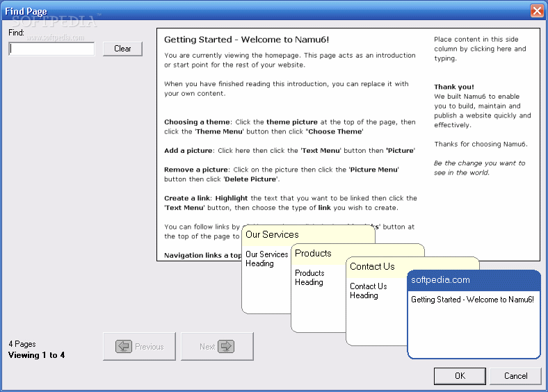This screenshot has width=548, height=392.
Task: Click 'Products Heading' text on Products card
Action: [x=309, y=278]
